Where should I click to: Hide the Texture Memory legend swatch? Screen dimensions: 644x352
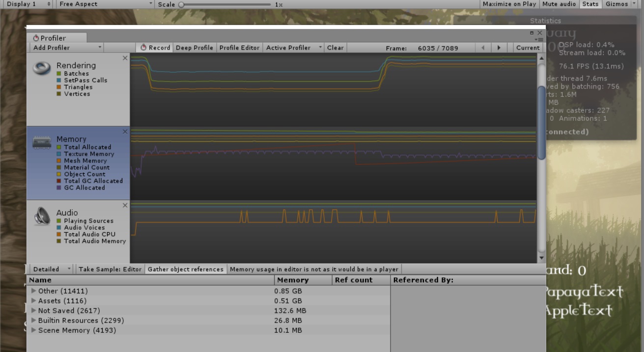58,154
